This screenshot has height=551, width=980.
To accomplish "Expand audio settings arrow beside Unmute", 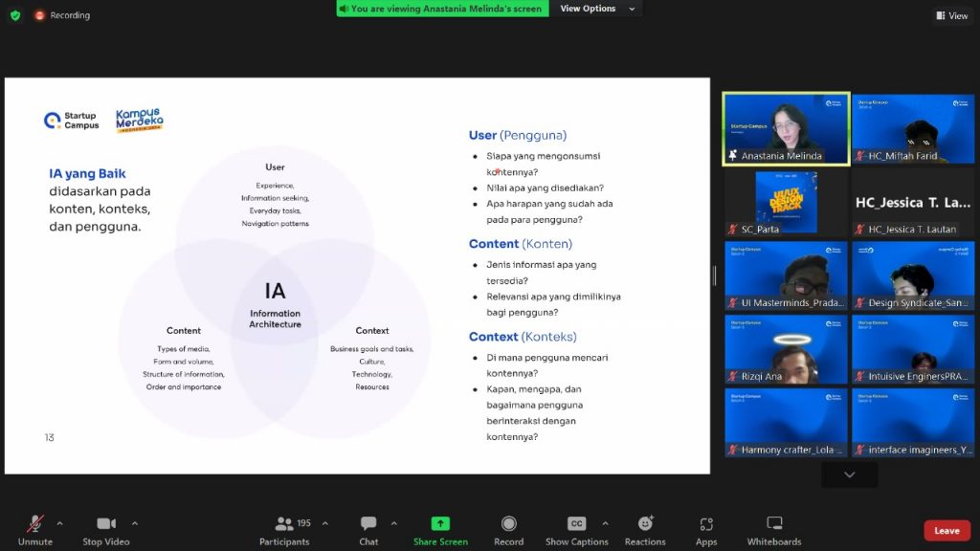I will [x=60, y=523].
